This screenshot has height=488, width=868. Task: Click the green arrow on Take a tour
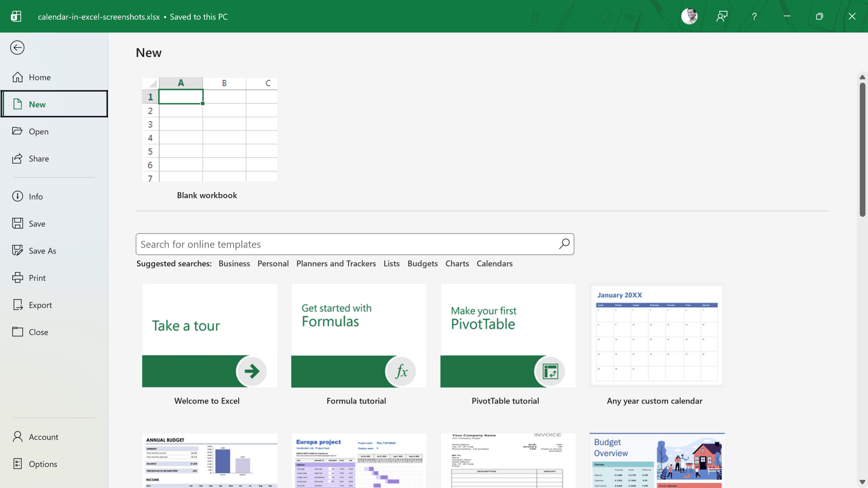pyautogui.click(x=251, y=371)
